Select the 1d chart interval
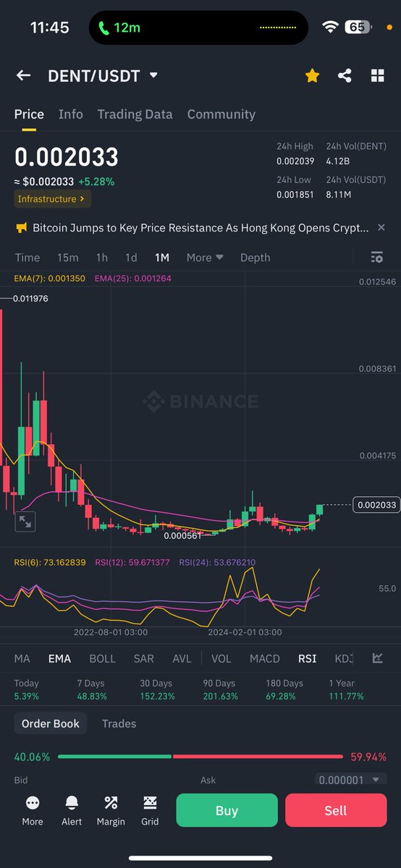The height and width of the screenshot is (868, 401). [x=131, y=258]
